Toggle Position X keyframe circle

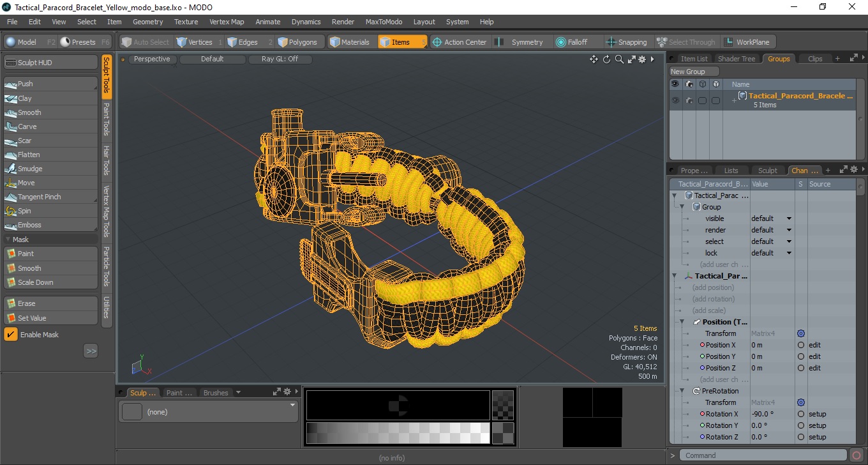point(801,345)
